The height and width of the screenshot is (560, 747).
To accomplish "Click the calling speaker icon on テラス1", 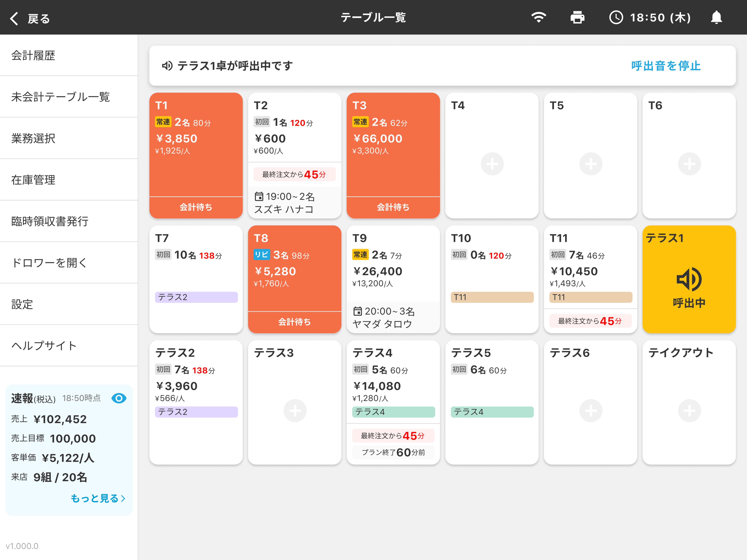I will (x=689, y=279).
